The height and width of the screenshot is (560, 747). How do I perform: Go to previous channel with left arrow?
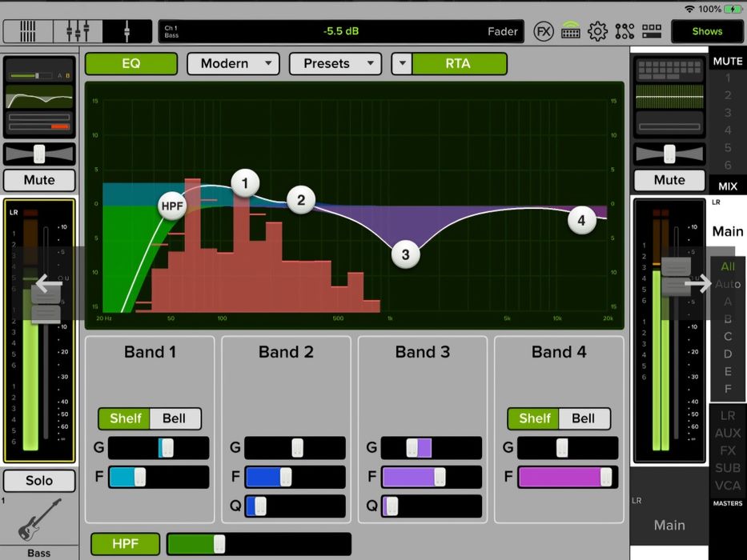pos(49,283)
